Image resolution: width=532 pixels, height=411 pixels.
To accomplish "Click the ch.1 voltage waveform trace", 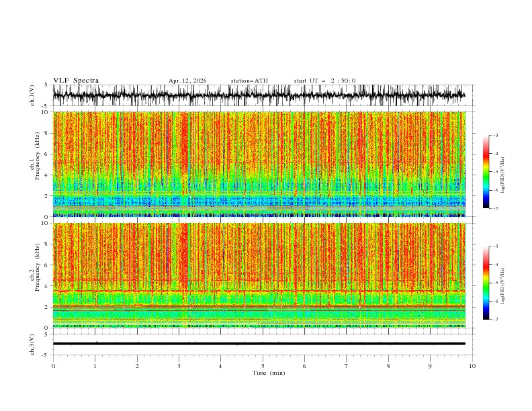I will [x=259, y=95].
